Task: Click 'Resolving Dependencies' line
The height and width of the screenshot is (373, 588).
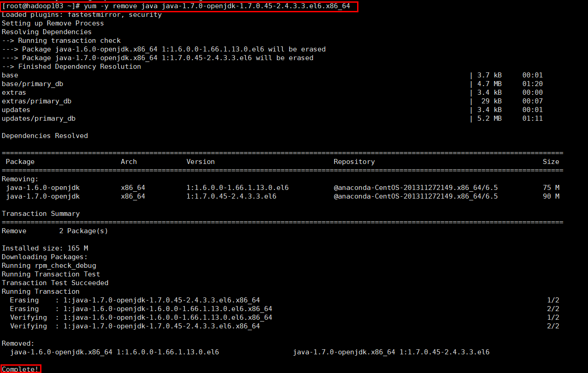Action: coord(47,32)
